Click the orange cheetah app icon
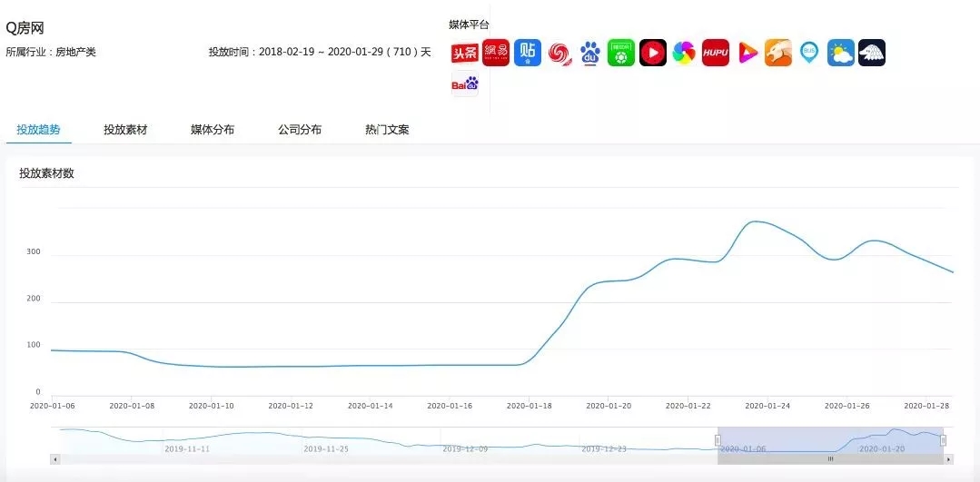The image size is (980, 482). [778, 53]
